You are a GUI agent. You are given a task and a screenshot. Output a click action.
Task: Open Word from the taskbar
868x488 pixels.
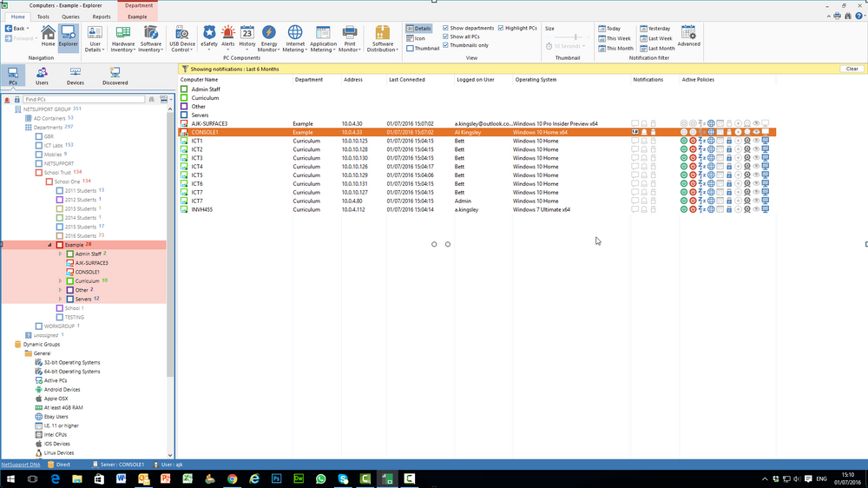click(x=121, y=478)
